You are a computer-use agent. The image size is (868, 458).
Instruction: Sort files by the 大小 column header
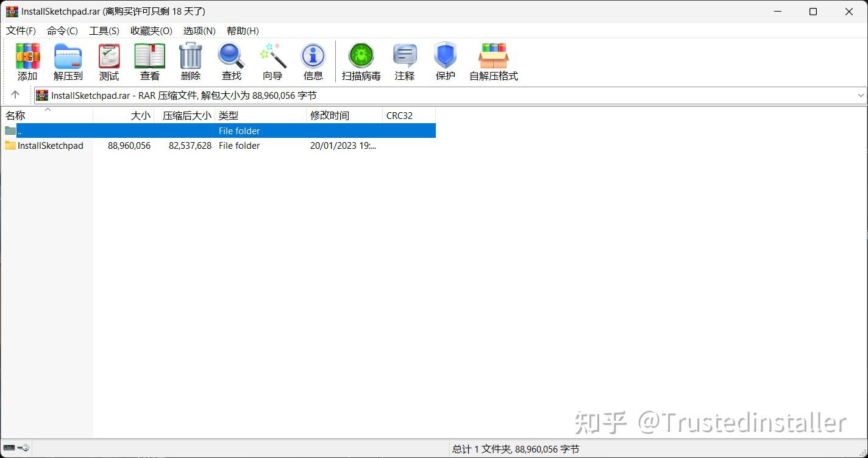click(x=140, y=115)
